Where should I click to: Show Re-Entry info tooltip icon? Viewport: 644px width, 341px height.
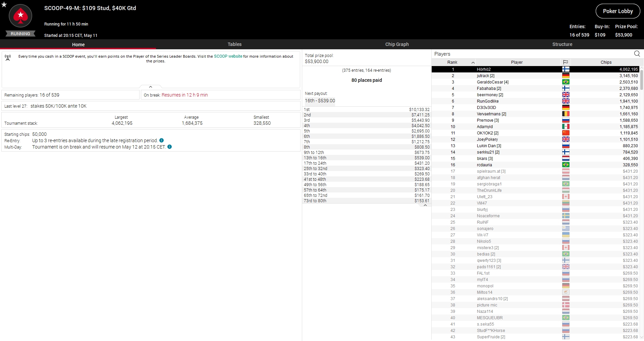point(162,140)
